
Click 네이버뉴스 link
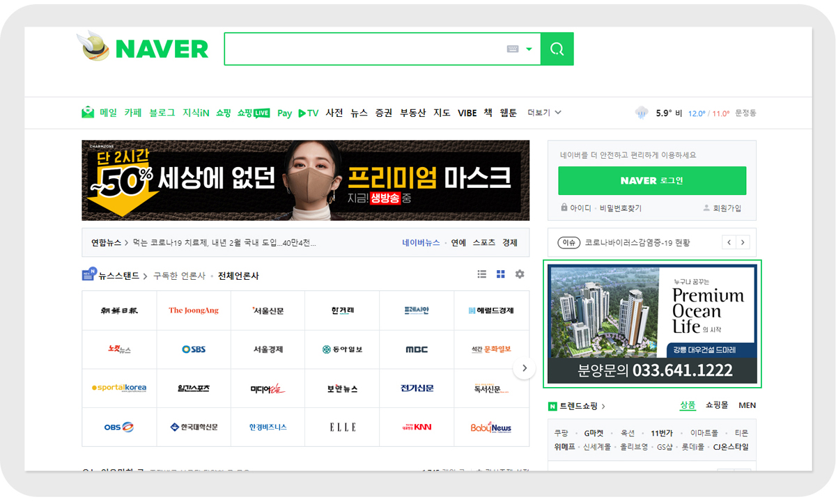click(x=421, y=243)
